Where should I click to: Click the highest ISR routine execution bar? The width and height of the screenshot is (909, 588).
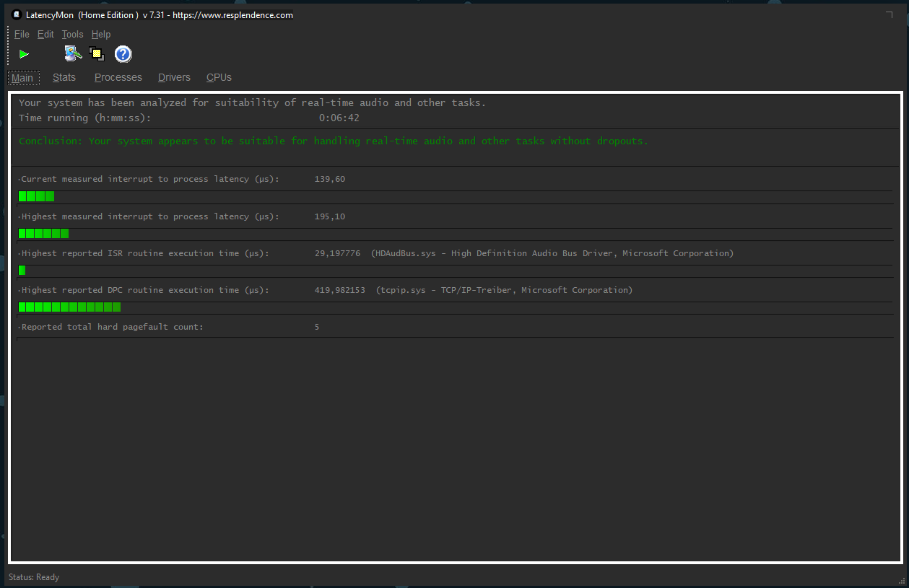click(22, 270)
